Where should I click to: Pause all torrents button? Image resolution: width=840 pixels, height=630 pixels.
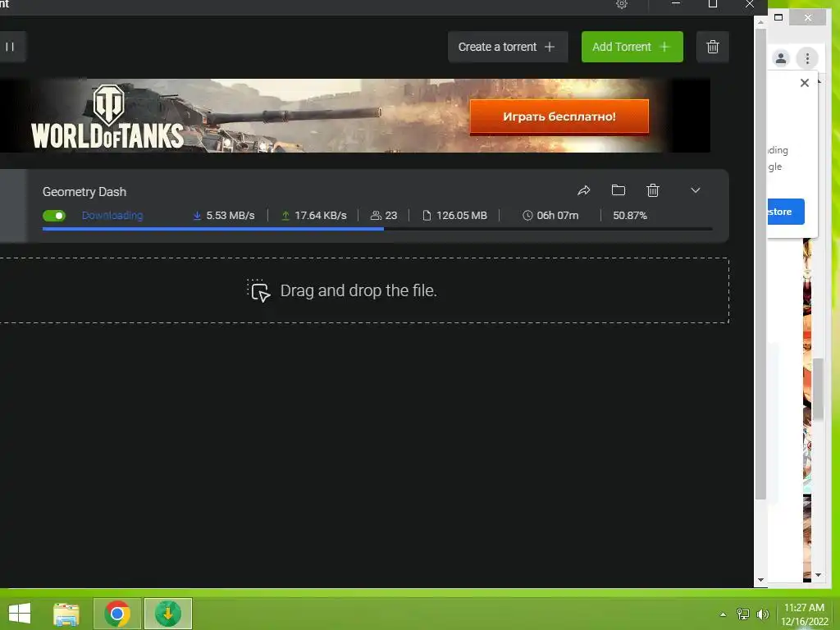coord(10,47)
